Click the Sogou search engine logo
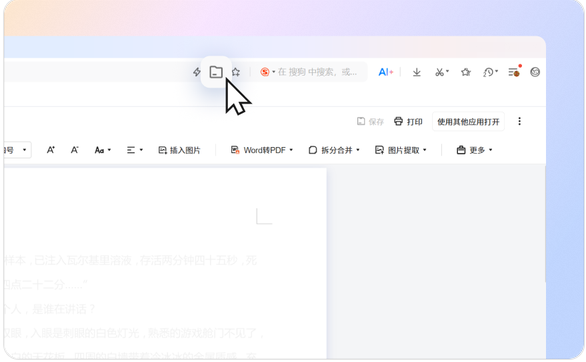 pyautogui.click(x=265, y=72)
